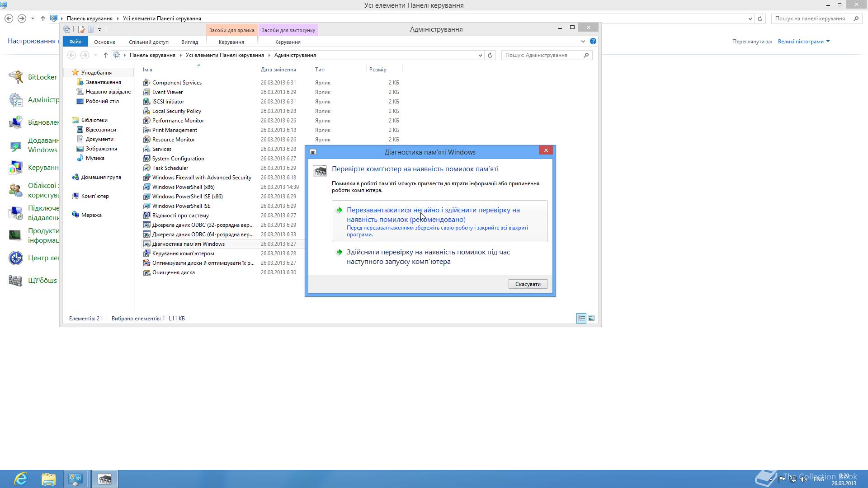This screenshot has width=868, height=488.
Task: Select Документи library in navigation pane
Action: coord(99,139)
